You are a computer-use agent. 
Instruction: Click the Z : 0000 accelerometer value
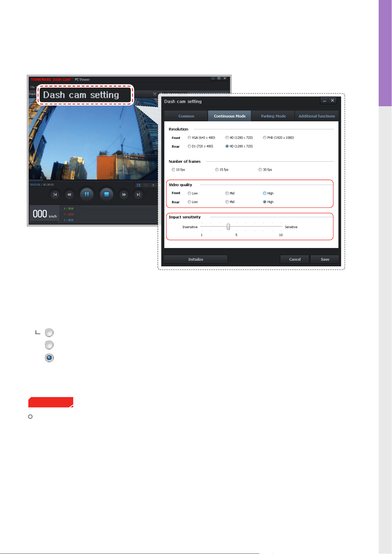coord(69,220)
